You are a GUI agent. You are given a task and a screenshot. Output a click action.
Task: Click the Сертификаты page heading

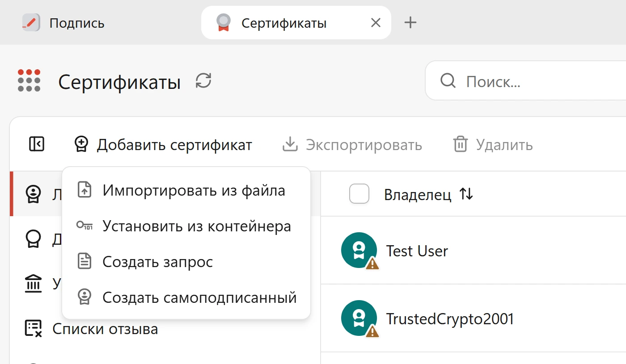119,82
